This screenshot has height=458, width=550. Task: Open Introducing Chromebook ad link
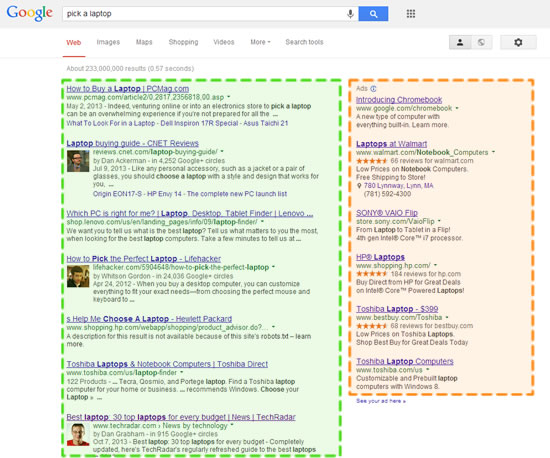tap(399, 100)
